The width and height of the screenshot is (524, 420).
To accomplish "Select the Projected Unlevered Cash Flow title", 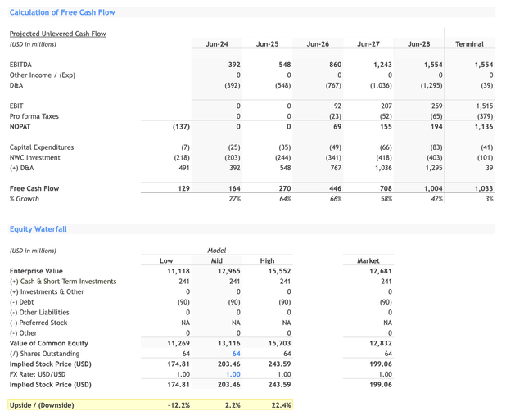I will [x=57, y=34].
